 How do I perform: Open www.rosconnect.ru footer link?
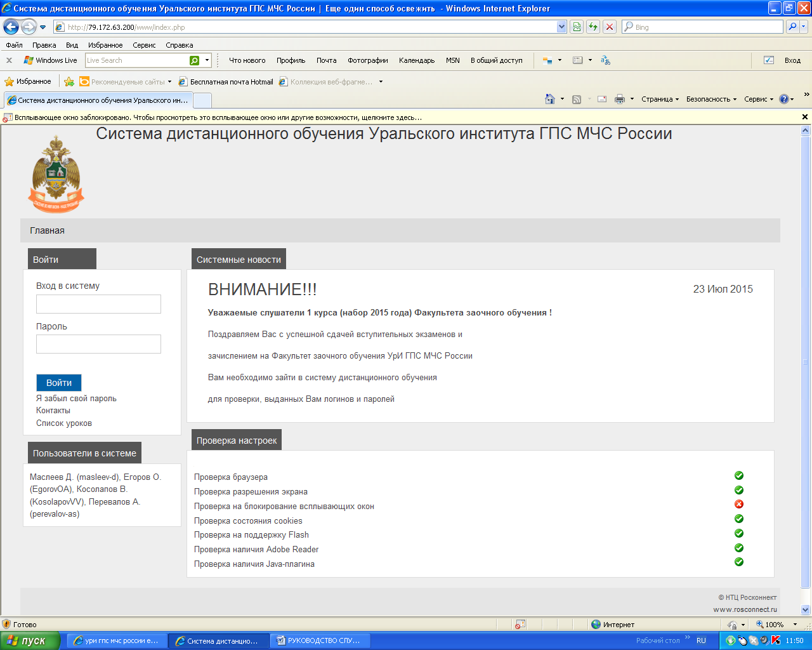(x=745, y=609)
